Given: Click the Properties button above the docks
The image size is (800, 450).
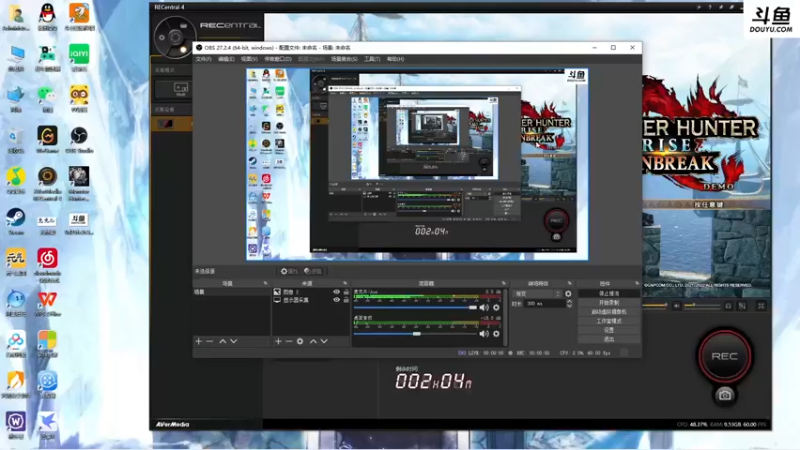Looking at the screenshot, I should [289, 271].
